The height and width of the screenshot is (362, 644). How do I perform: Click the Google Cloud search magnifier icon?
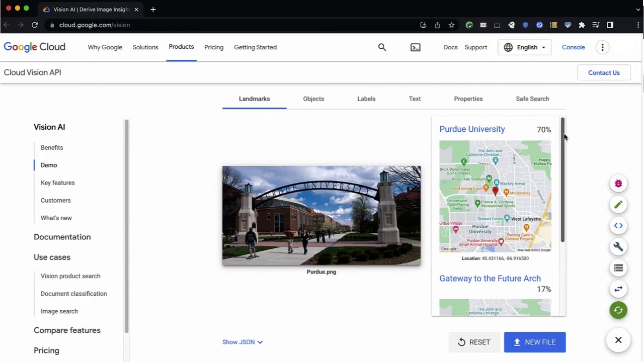click(x=382, y=47)
